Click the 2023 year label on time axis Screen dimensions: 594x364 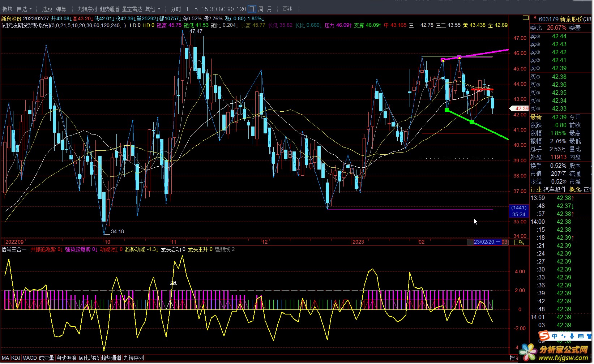point(358,242)
